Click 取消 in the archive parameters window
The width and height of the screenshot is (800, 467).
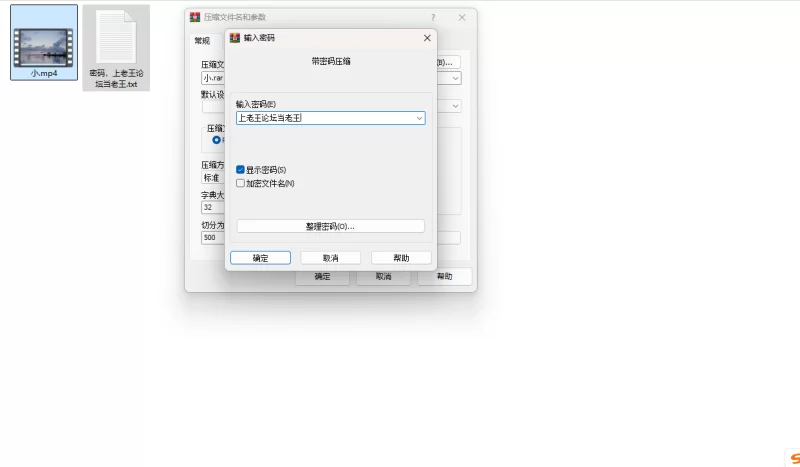pyautogui.click(x=383, y=277)
